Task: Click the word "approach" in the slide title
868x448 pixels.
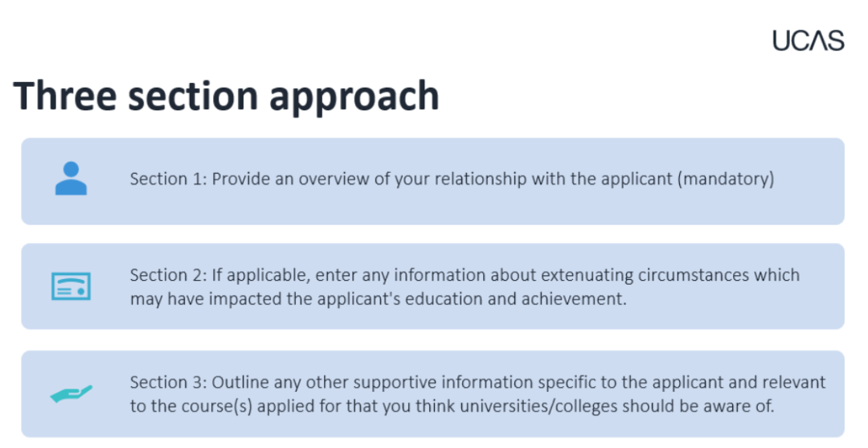Action: pos(354,97)
